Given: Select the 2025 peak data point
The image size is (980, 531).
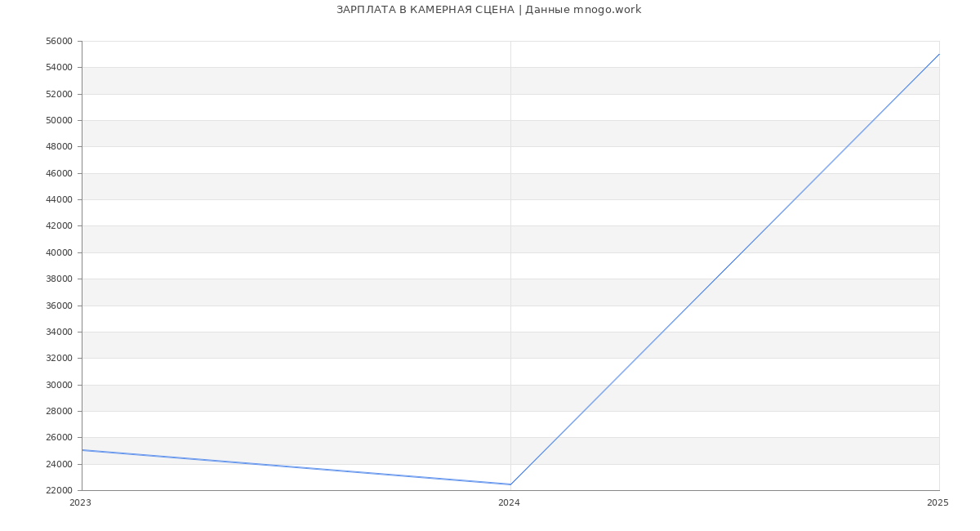Looking at the screenshot, I should tap(939, 54).
